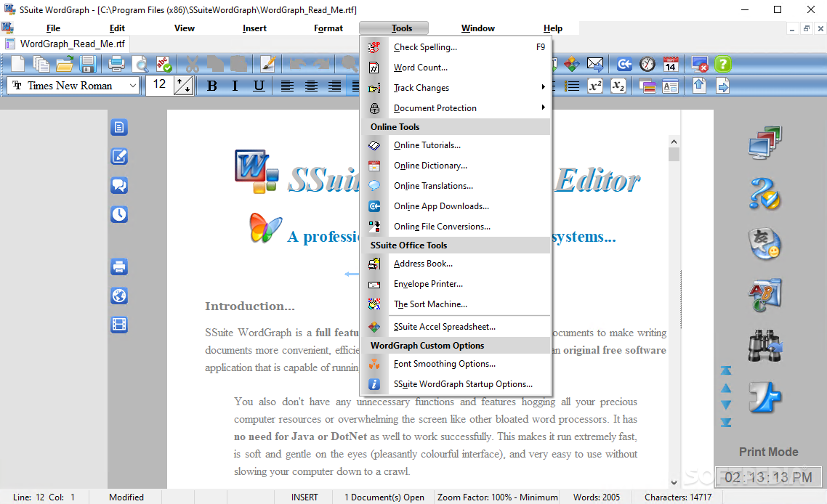Send document by email using envelope icon
This screenshot has height=504, width=827.
(x=595, y=65)
